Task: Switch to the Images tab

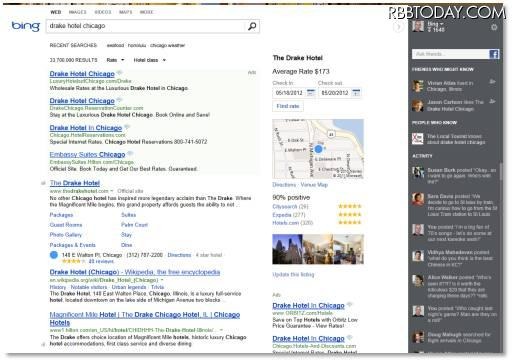Action: click(77, 12)
